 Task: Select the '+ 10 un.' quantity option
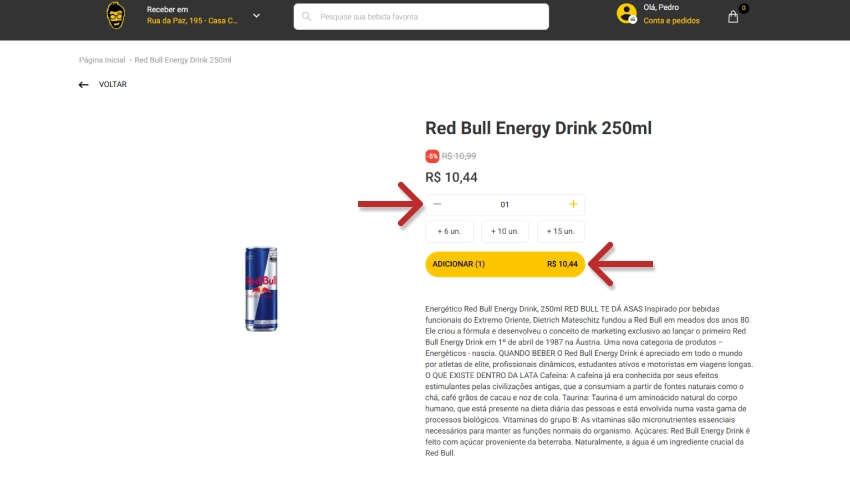point(505,232)
